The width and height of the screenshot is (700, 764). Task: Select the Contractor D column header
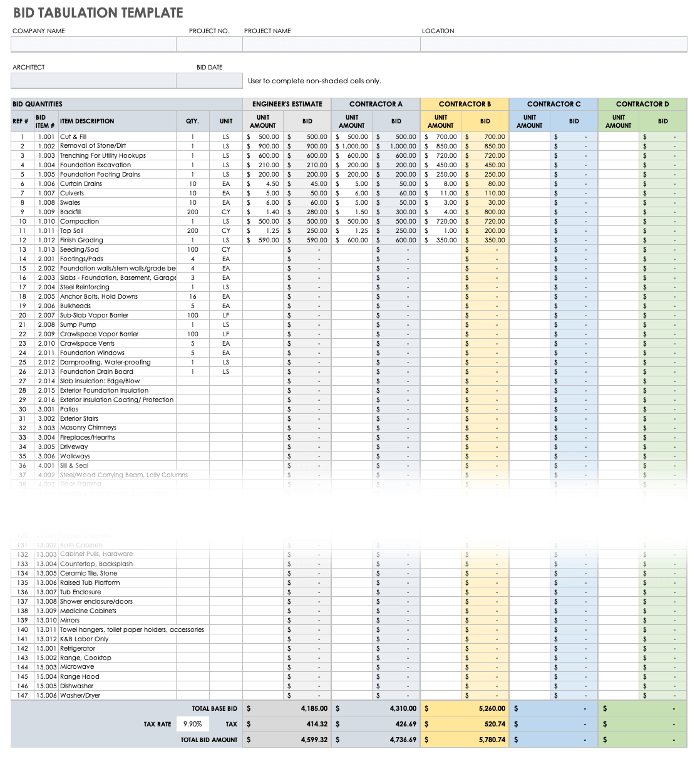[642, 104]
